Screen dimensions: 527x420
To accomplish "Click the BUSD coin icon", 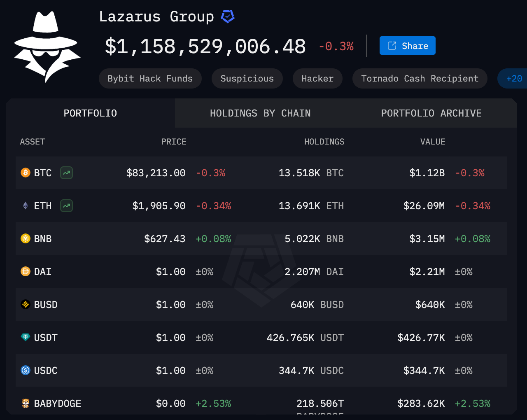I will [26, 304].
